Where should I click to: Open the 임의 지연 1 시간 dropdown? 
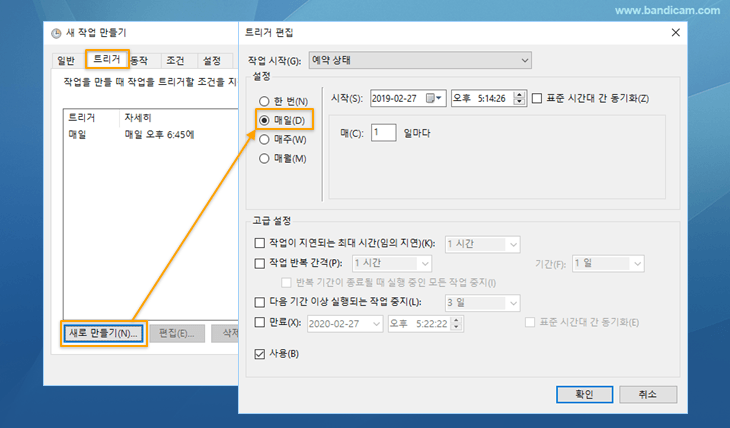[482, 244]
